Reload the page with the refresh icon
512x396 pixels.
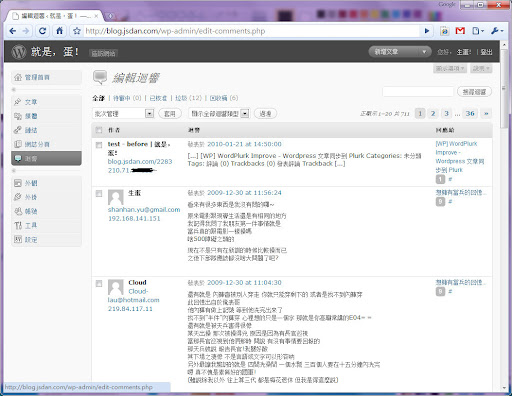coord(42,31)
